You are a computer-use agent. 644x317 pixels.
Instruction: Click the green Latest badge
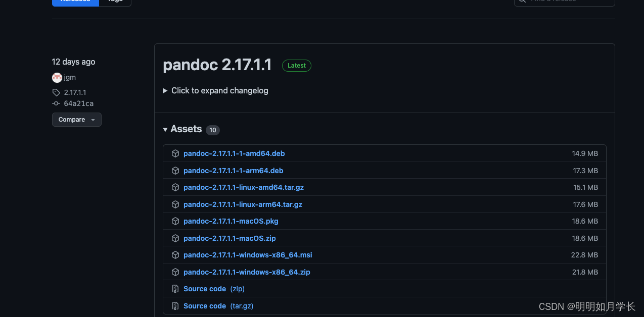[297, 66]
